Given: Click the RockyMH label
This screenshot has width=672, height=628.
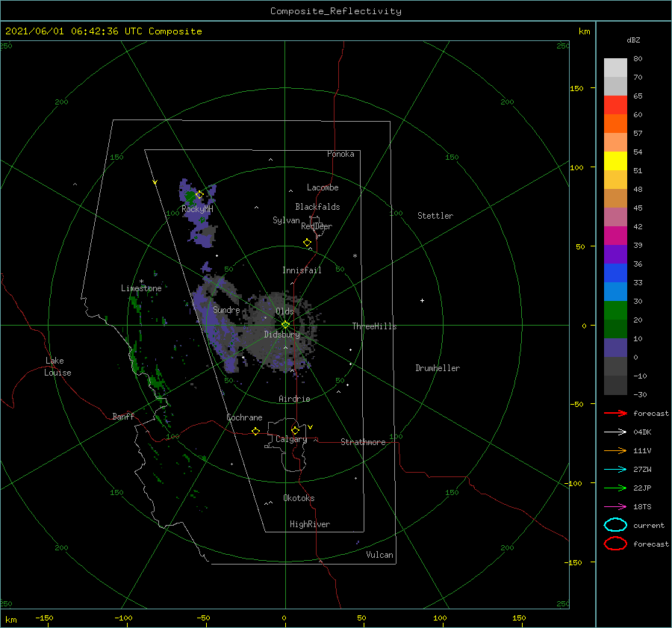Looking at the screenshot, I should [x=197, y=209].
